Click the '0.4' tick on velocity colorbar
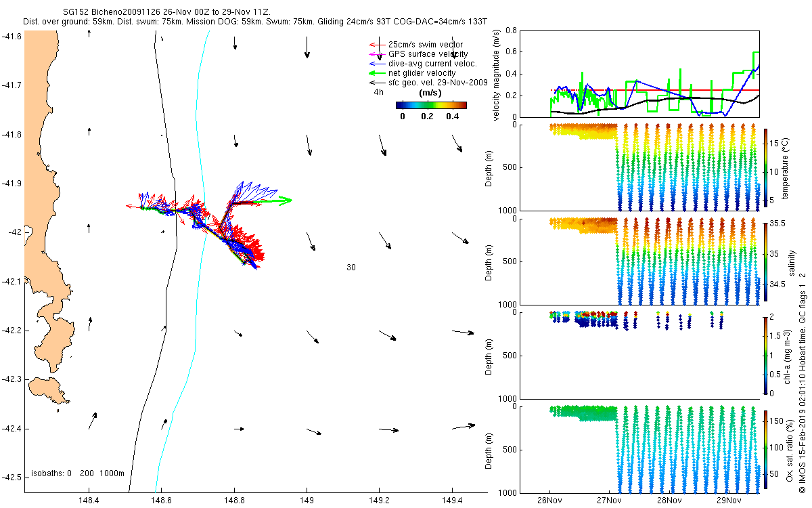The width and height of the screenshot is (812, 508). click(x=453, y=117)
